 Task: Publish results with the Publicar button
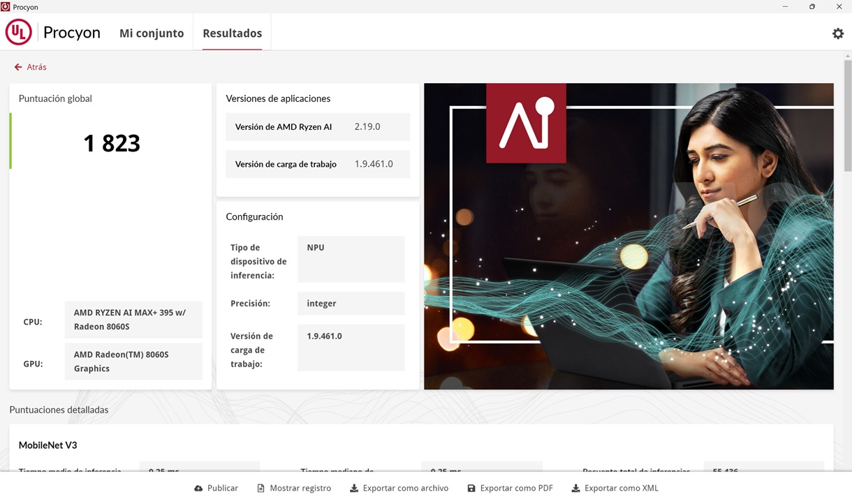(x=216, y=487)
